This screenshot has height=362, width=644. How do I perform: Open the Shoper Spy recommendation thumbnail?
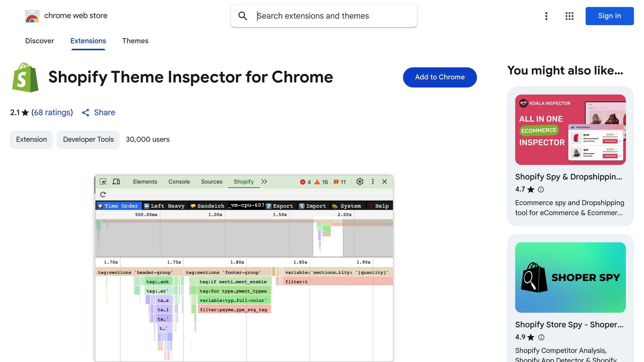tap(570, 277)
